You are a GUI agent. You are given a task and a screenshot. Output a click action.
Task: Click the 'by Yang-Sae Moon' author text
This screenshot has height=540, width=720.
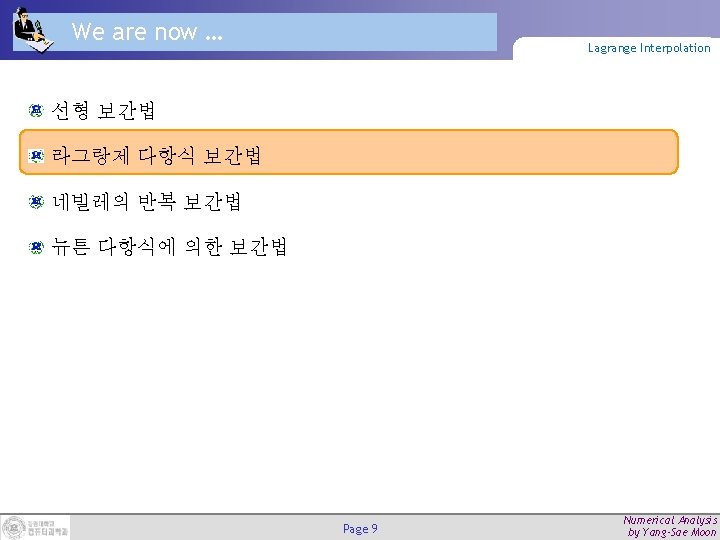672,533
